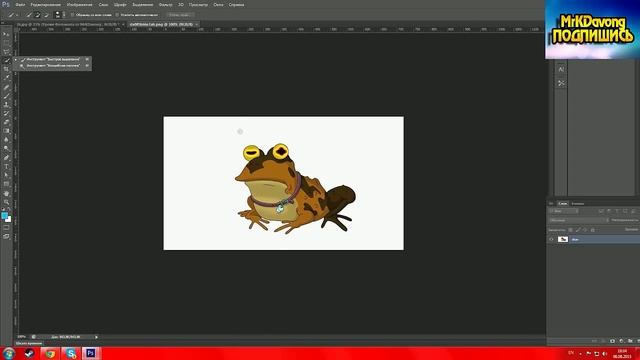Select the Blur tool

coord(6,140)
